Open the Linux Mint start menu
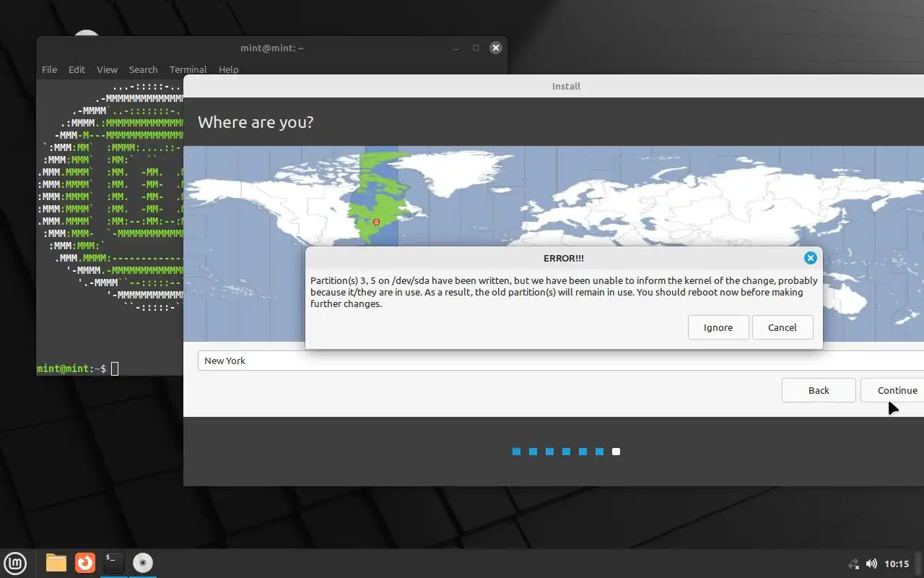 [x=15, y=563]
